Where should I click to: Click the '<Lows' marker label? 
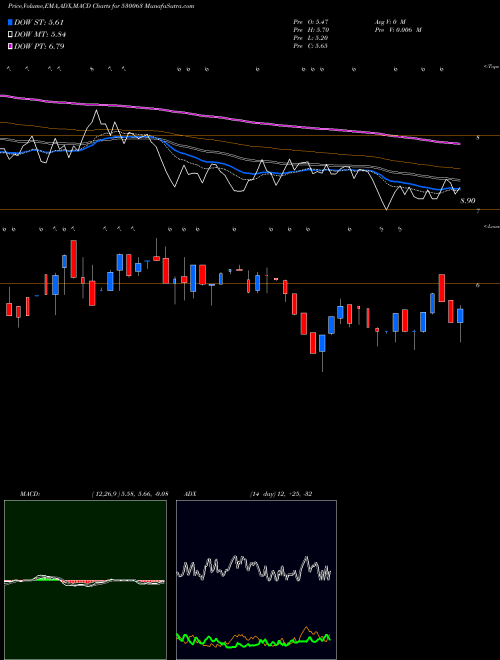(491, 226)
